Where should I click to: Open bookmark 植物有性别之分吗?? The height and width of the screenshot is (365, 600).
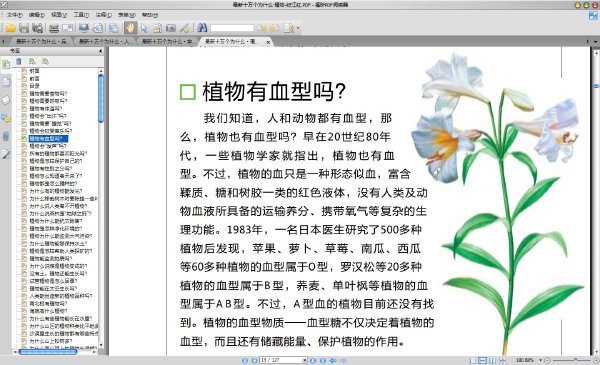click(51, 168)
